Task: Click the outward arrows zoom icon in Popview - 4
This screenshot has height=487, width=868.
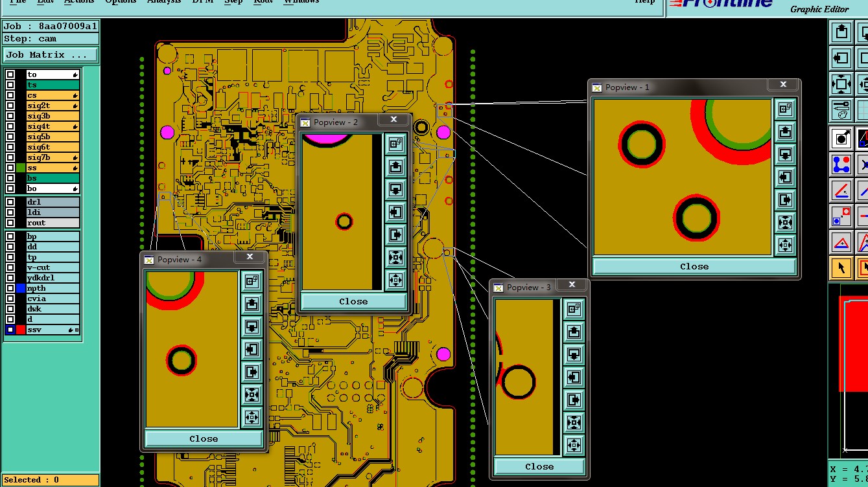Action: [x=252, y=416]
